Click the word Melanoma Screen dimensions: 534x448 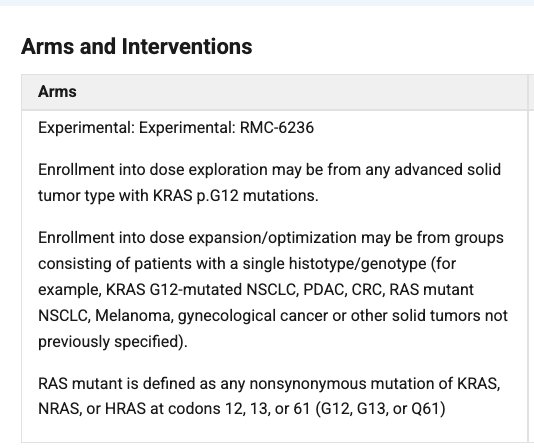(x=134, y=315)
